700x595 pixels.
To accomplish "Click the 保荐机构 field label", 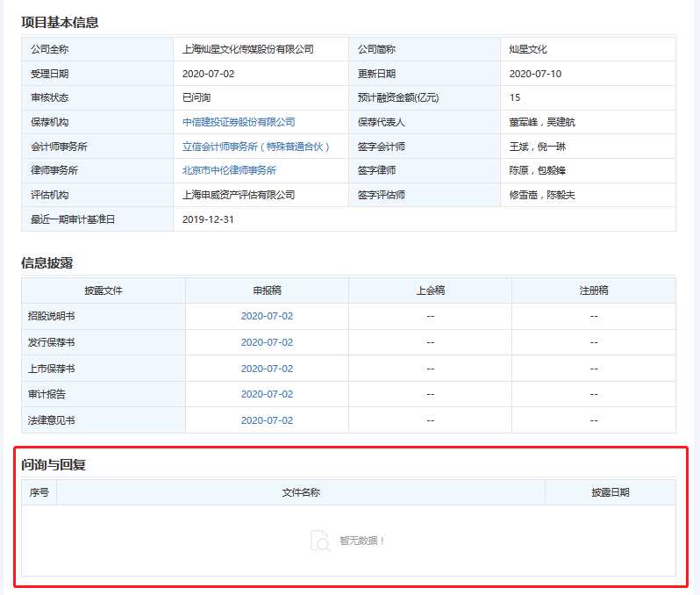I will point(49,122).
